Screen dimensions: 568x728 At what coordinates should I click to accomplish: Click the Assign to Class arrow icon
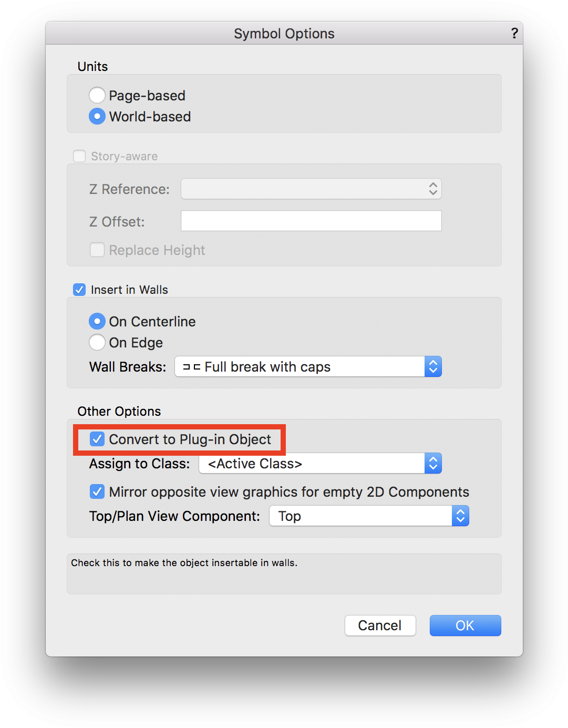coord(433,463)
